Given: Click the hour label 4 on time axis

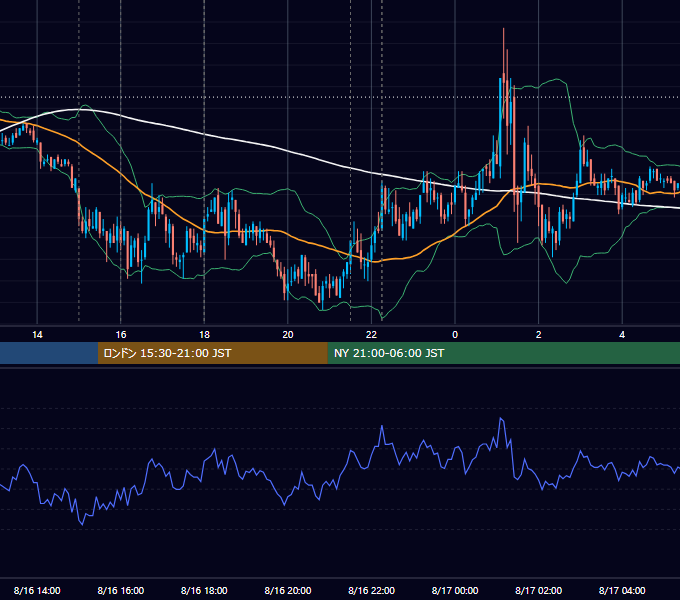Looking at the screenshot, I should click(x=622, y=335).
